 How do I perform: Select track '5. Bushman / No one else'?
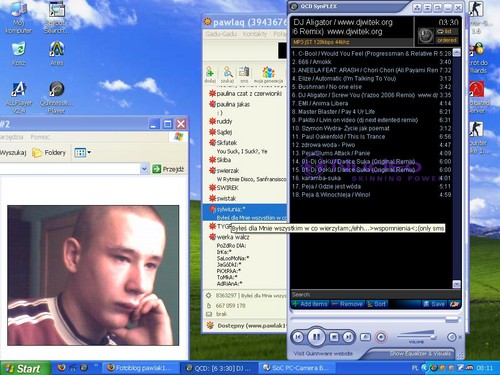click(x=371, y=87)
